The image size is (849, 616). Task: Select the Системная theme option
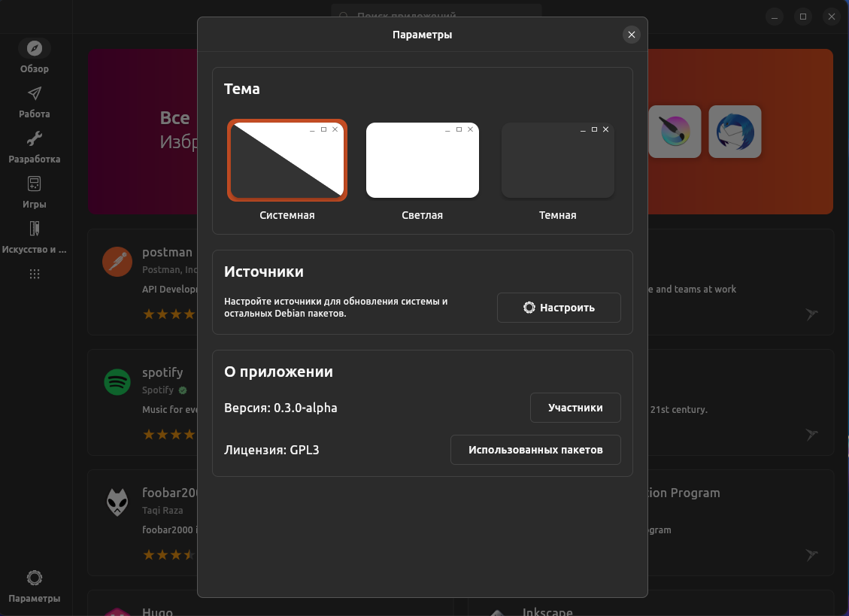[x=287, y=160]
